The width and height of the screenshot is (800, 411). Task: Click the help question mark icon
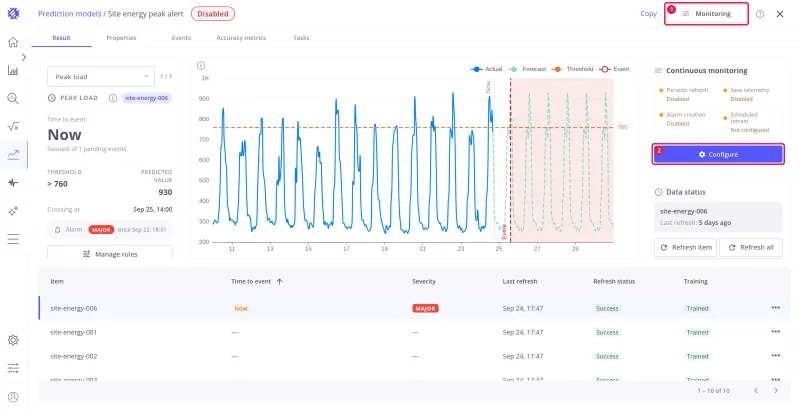(x=760, y=14)
